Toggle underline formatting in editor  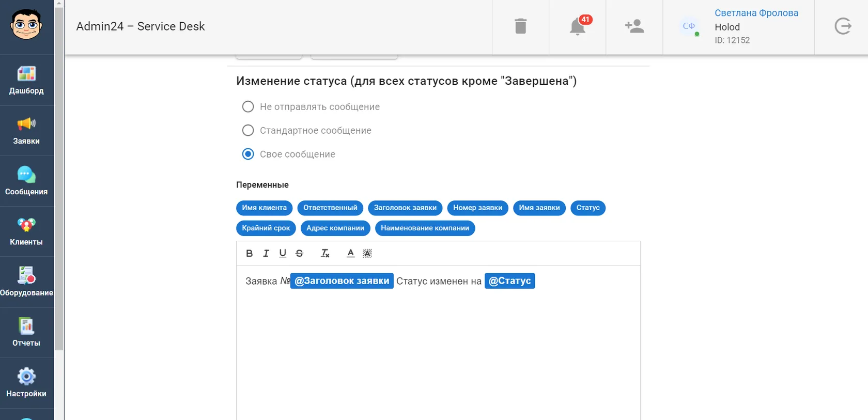283,253
